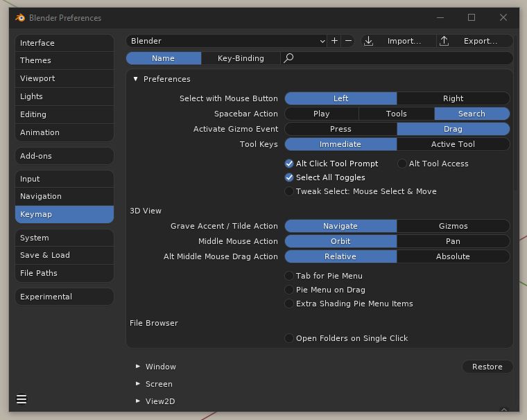
Task: Enable Extra Shading Pie Menu Items
Action: click(x=289, y=304)
